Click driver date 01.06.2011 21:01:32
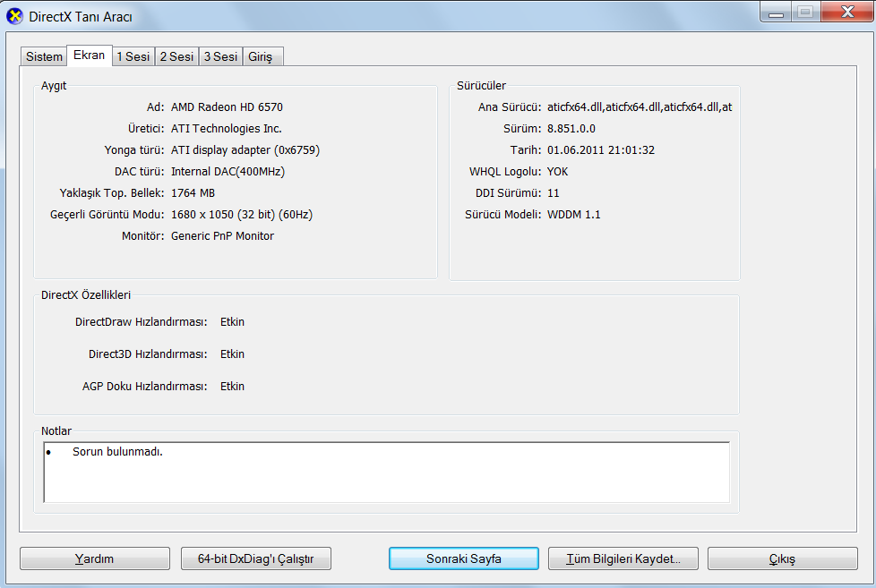 coord(601,149)
